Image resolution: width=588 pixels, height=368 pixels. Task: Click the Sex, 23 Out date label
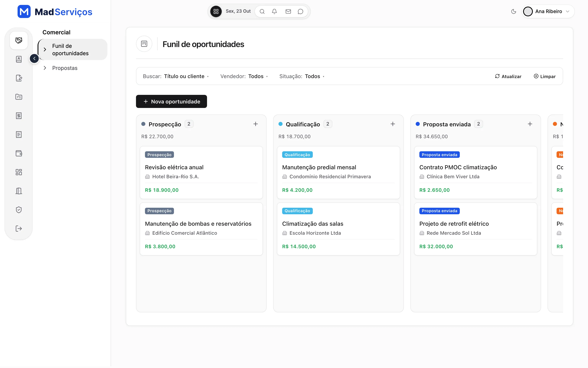click(238, 11)
